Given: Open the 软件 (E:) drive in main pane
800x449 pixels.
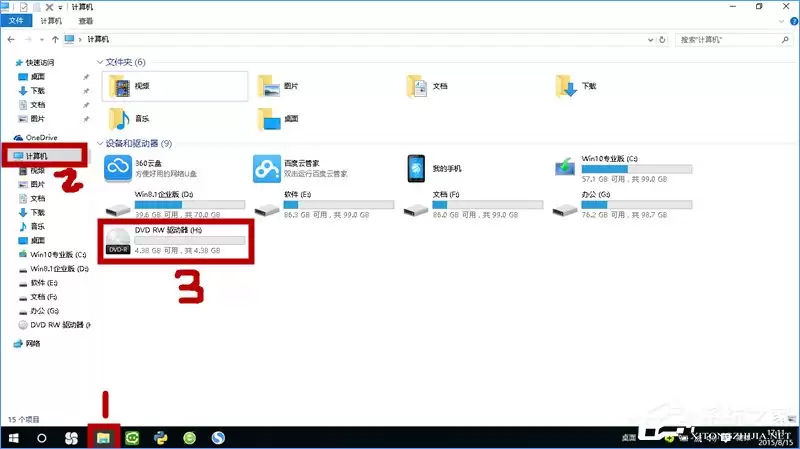Looking at the screenshot, I should [x=324, y=204].
